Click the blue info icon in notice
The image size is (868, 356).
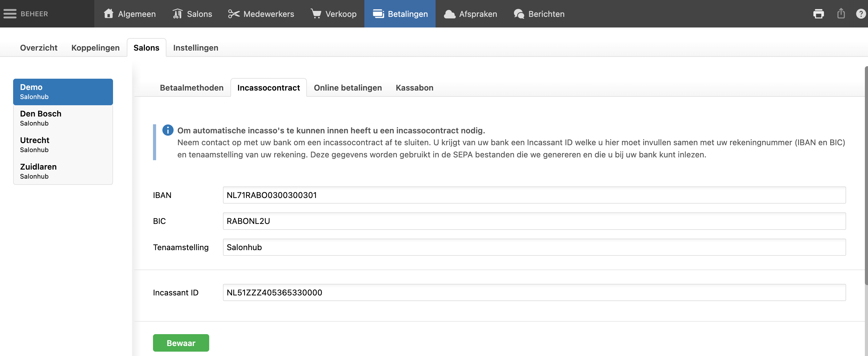[168, 130]
